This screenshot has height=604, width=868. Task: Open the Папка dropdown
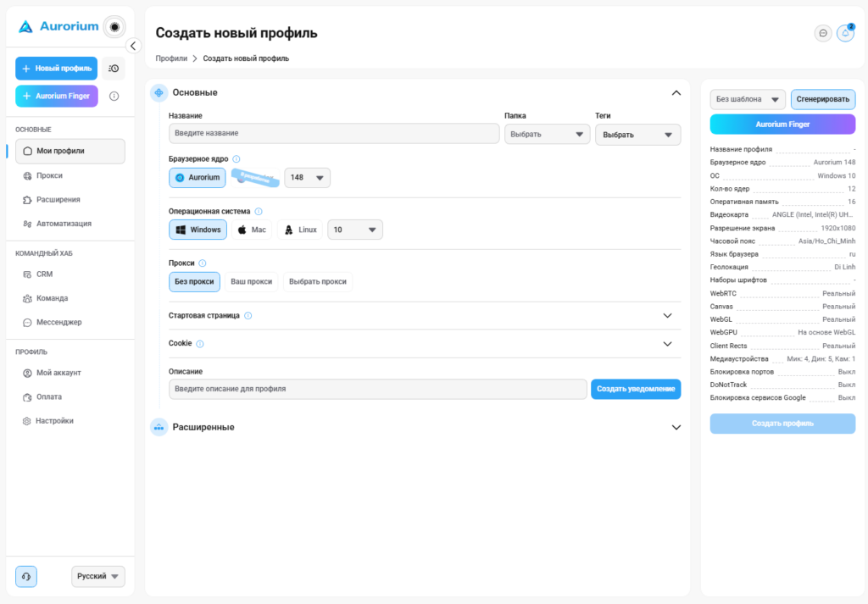click(x=547, y=135)
